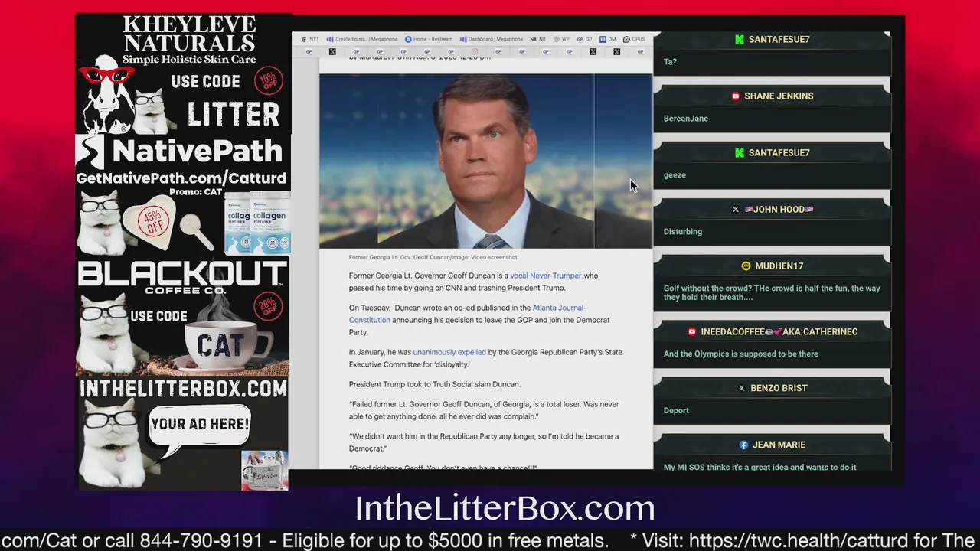The image size is (980, 551).
Task: Click the NativePath logo ad
Action: pyautogui.click(x=182, y=152)
